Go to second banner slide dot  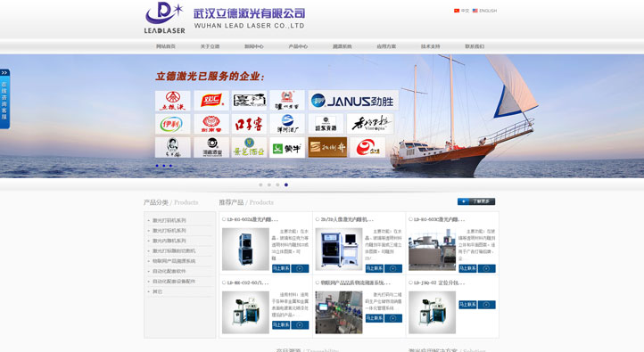point(269,185)
